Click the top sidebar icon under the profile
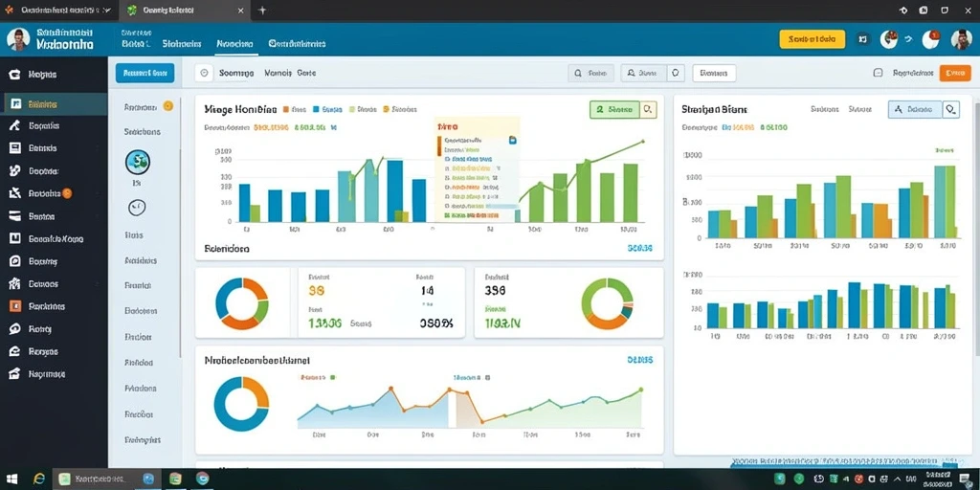980x490 pixels. (14, 75)
